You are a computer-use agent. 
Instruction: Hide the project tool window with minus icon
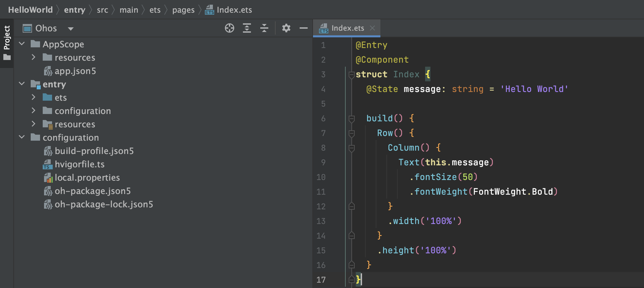[x=304, y=28]
